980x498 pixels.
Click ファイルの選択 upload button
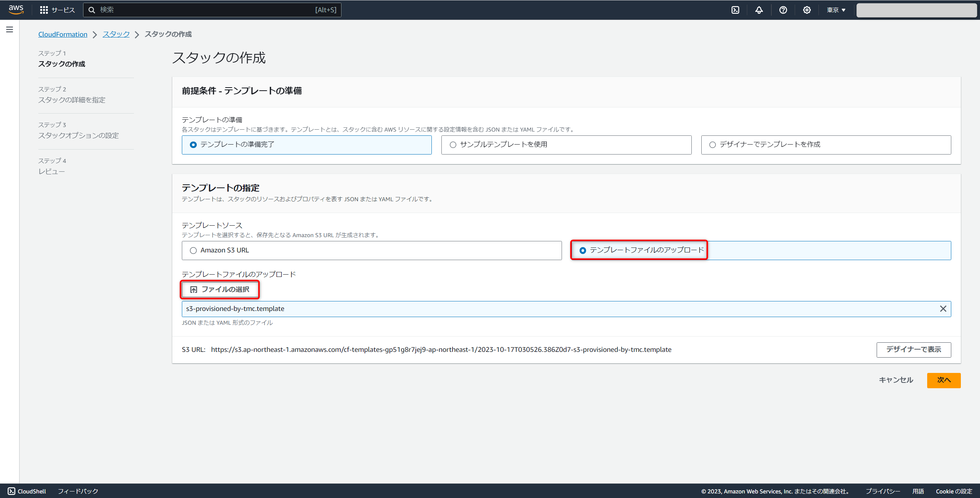coord(220,290)
